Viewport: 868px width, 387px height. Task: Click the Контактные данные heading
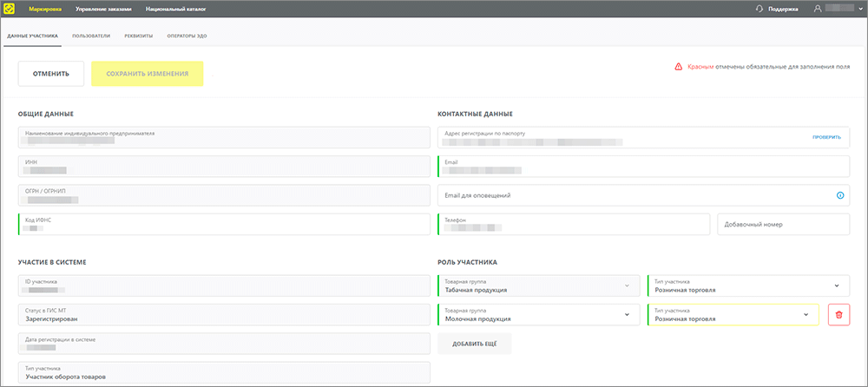click(x=475, y=114)
